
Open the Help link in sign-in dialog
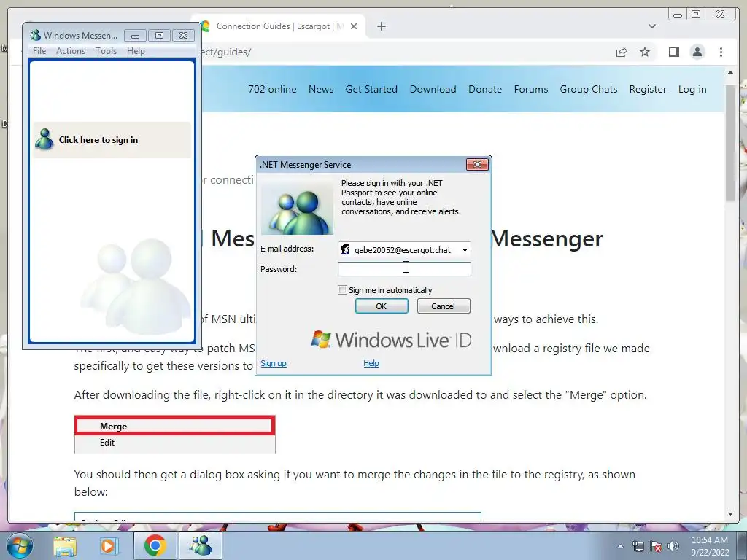point(371,363)
